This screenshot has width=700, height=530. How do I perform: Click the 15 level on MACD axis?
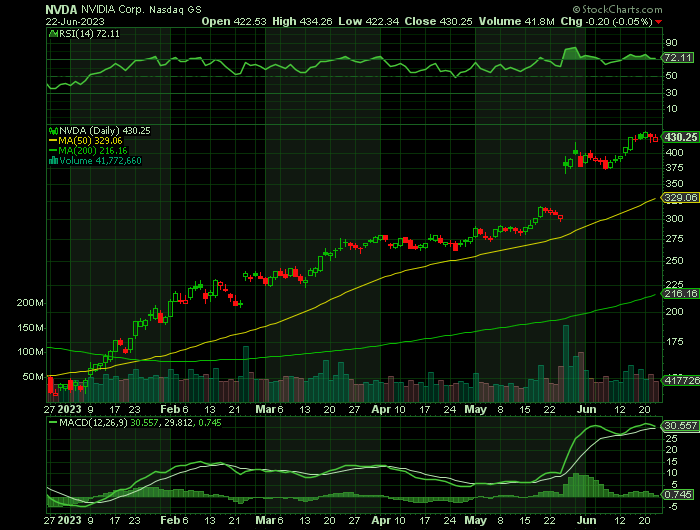671,462
